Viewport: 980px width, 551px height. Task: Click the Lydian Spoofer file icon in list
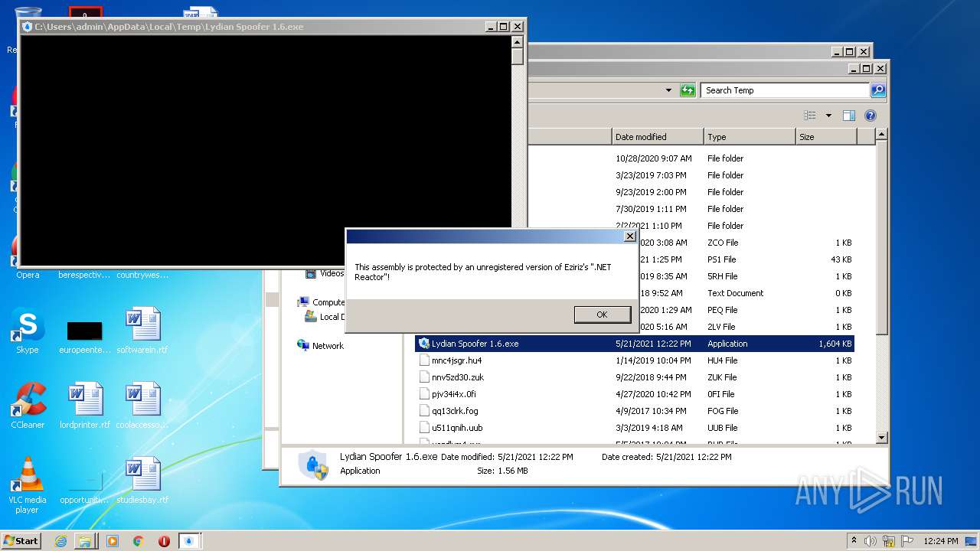(424, 344)
